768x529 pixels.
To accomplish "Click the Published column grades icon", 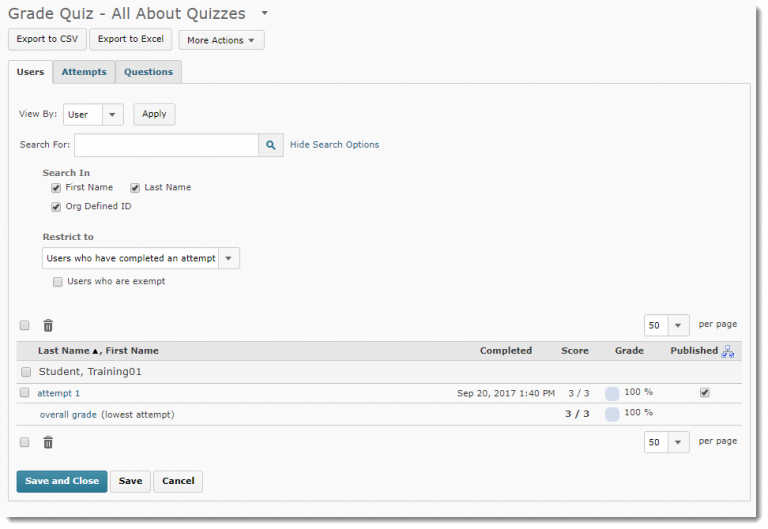I will click(728, 351).
